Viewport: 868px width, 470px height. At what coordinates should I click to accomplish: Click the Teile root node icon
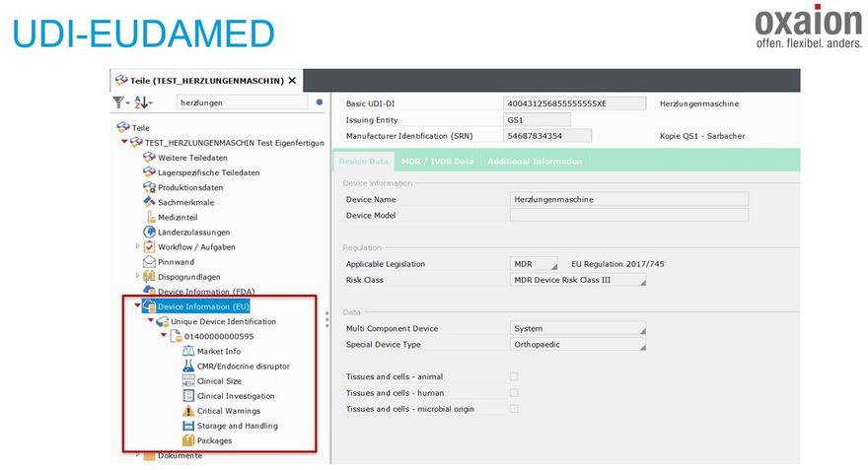(123, 127)
